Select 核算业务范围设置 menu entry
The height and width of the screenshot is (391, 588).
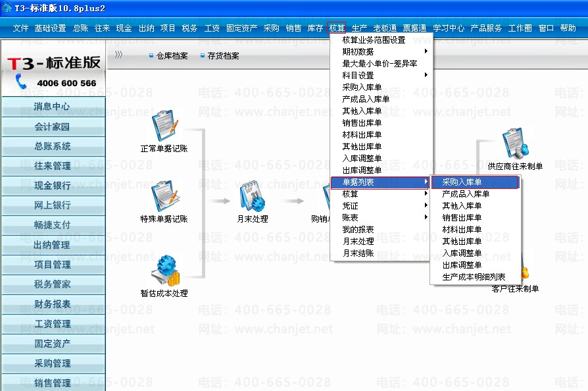click(381, 39)
